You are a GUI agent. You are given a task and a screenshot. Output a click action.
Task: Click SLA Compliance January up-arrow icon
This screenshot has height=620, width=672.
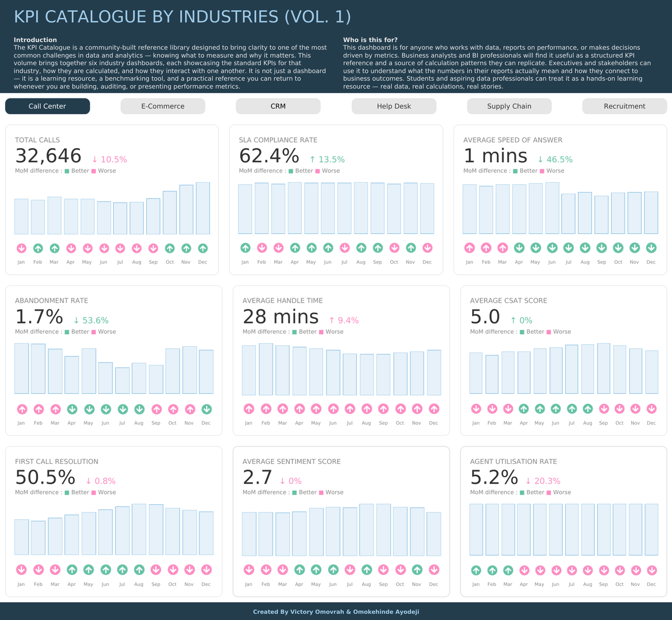[x=245, y=248]
